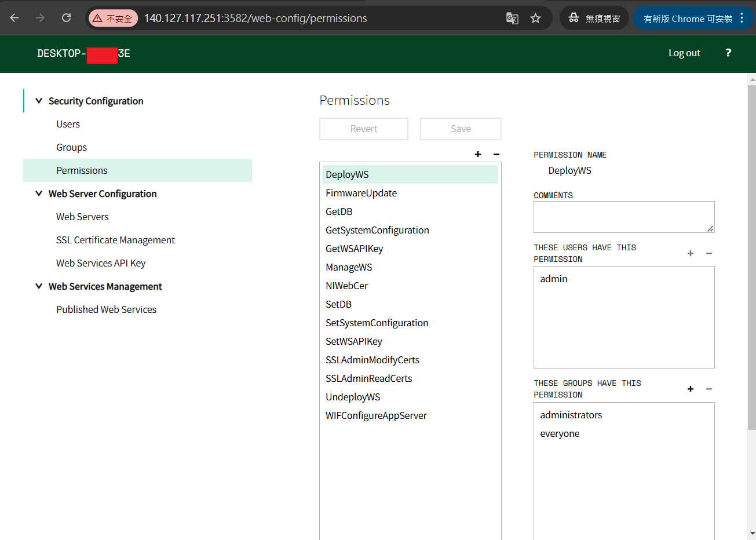Remove a group from this permission with minus

[709, 389]
